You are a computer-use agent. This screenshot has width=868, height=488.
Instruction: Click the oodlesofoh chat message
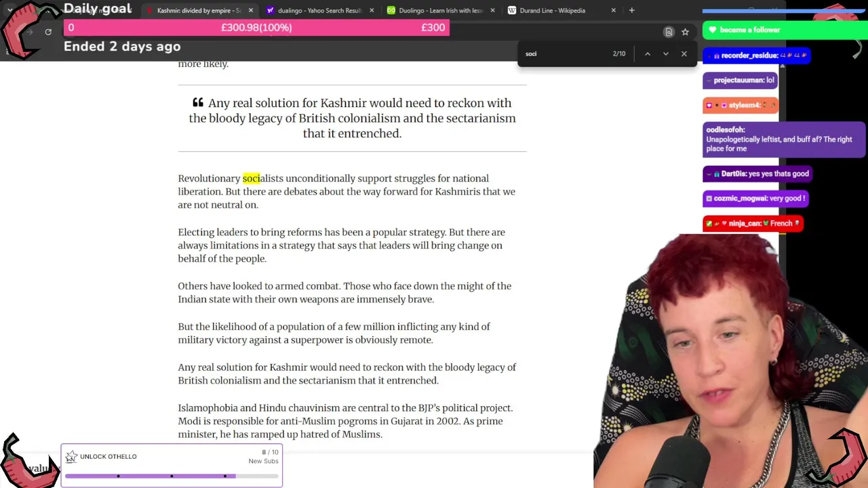click(x=784, y=139)
